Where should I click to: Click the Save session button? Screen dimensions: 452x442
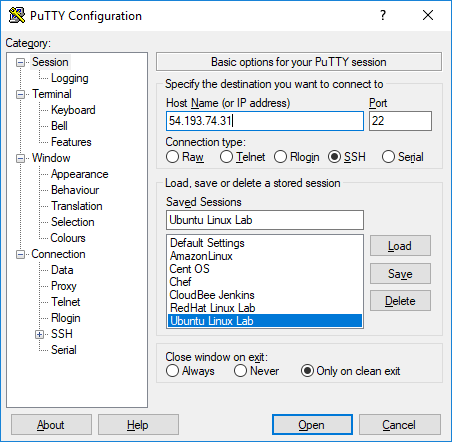click(400, 274)
